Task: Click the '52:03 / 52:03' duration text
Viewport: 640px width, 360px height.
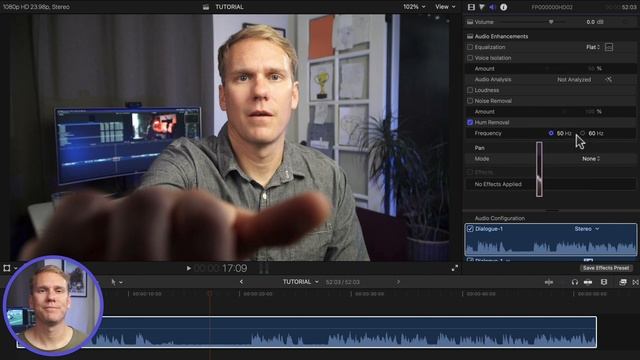Action: pyautogui.click(x=342, y=282)
